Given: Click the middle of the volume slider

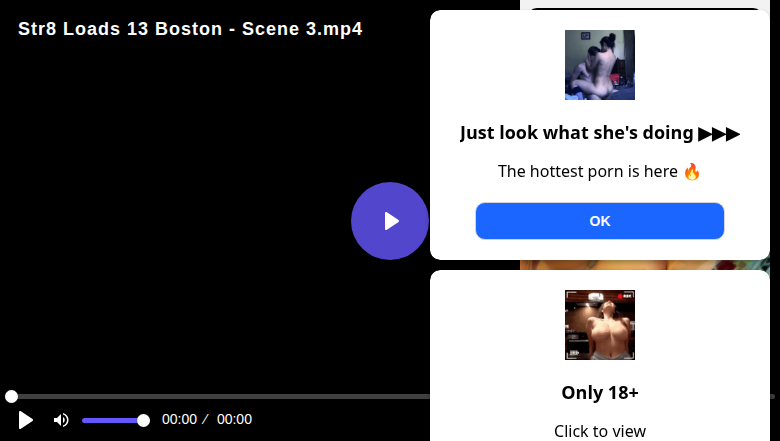Looking at the screenshot, I should point(113,420).
